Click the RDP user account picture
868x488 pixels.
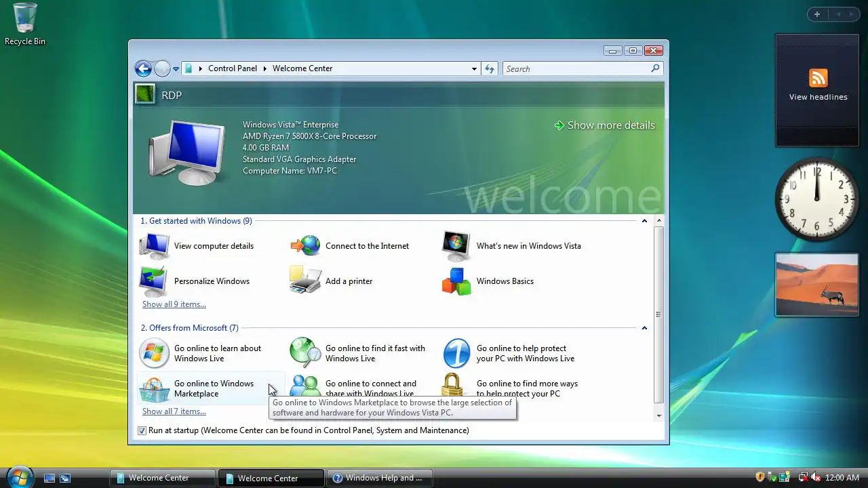pos(145,94)
